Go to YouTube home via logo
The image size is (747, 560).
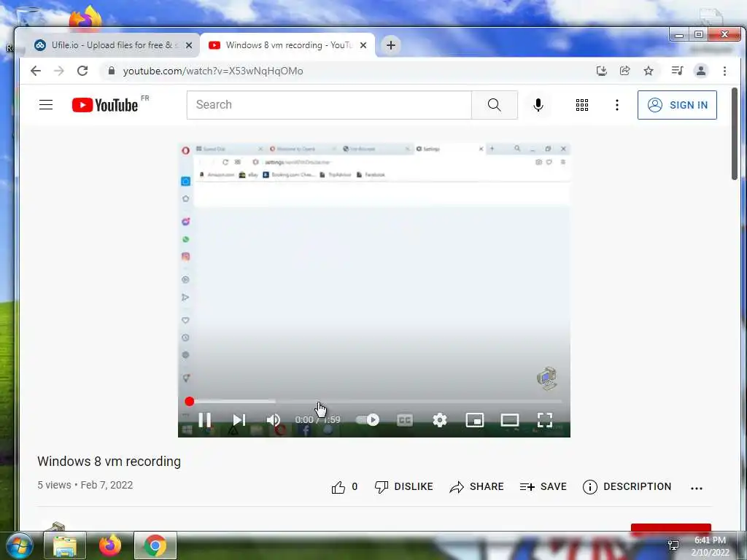click(105, 105)
